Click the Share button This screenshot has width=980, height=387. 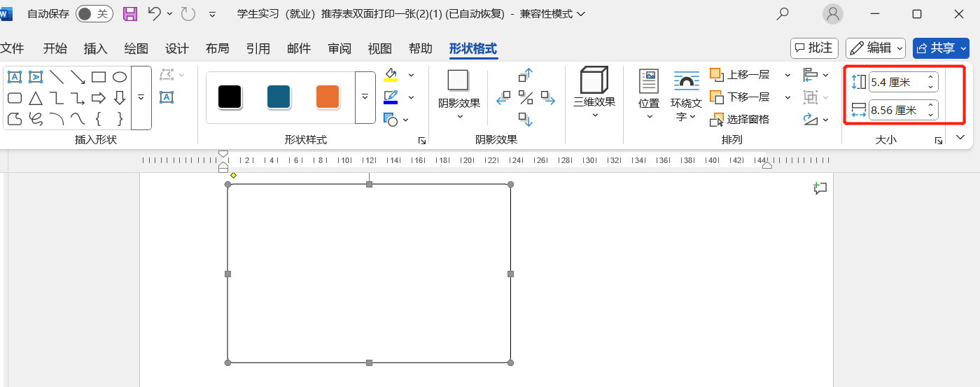click(x=941, y=48)
